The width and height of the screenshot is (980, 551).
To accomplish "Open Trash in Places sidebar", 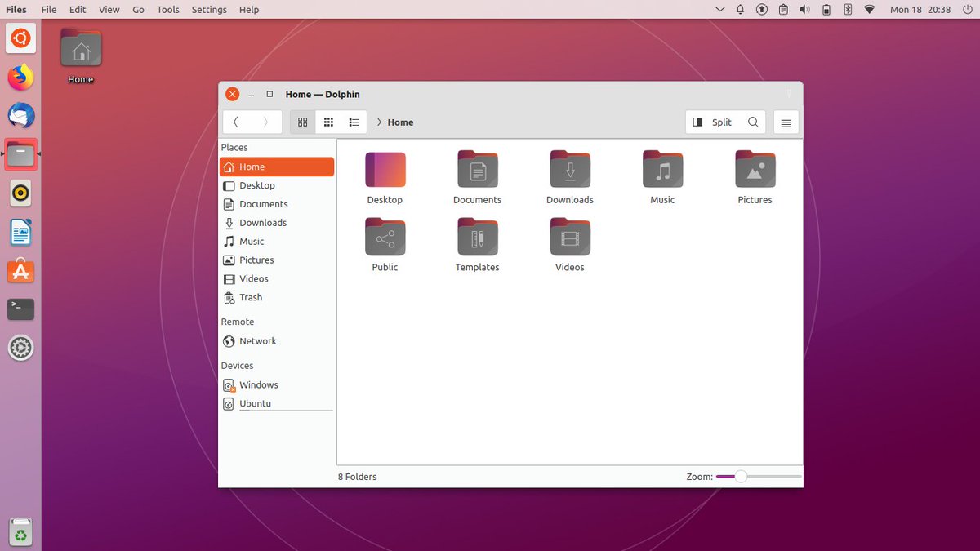I will click(x=277, y=298).
